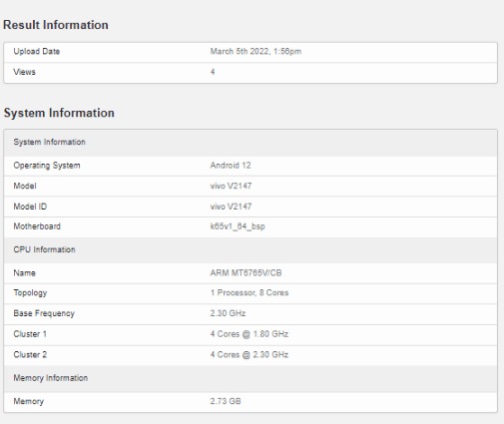Select the Motherboard value k65v1_64_bsp
The width and height of the screenshot is (504, 424).
click(238, 226)
